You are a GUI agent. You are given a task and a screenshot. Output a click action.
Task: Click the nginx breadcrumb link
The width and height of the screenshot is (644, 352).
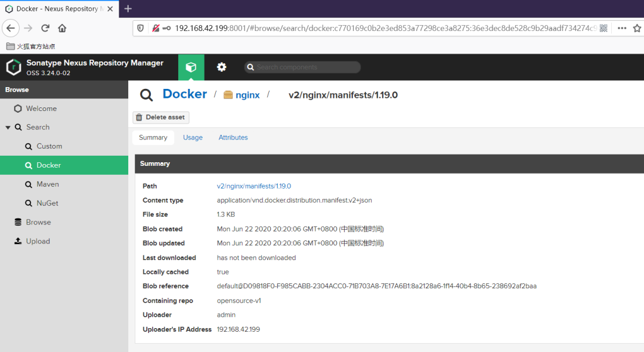click(247, 95)
